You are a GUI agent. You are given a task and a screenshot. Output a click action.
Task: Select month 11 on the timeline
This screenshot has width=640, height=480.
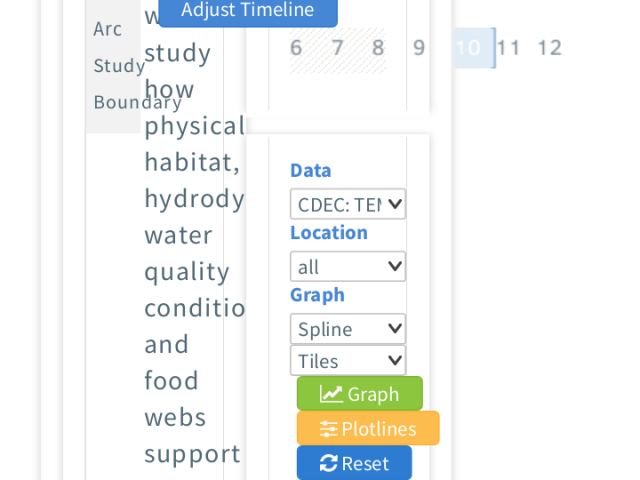[509, 48]
